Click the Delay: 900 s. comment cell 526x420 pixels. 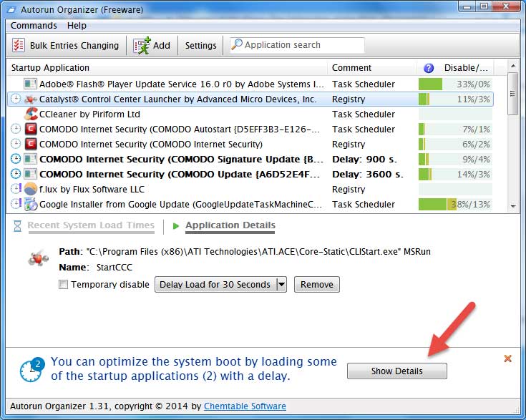pos(364,160)
